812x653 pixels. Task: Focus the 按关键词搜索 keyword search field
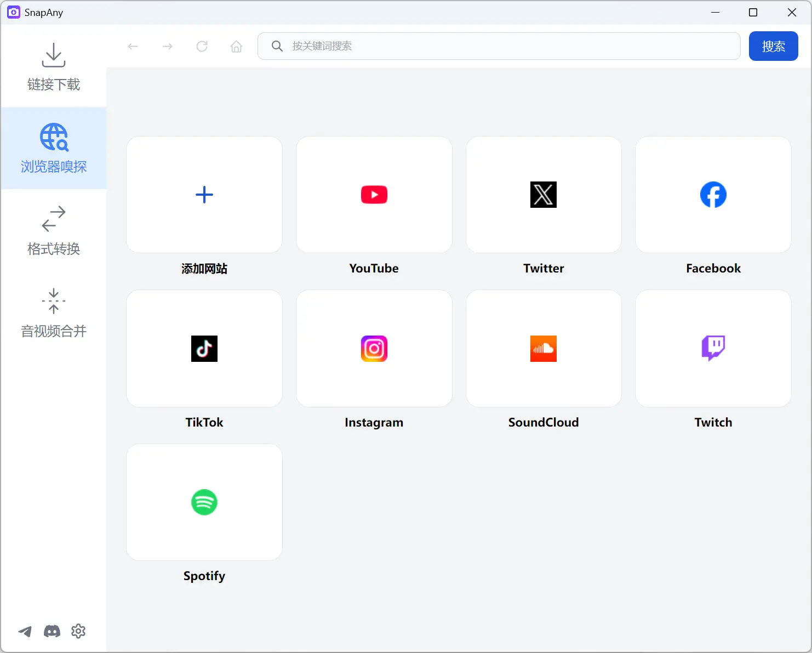coord(499,46)
